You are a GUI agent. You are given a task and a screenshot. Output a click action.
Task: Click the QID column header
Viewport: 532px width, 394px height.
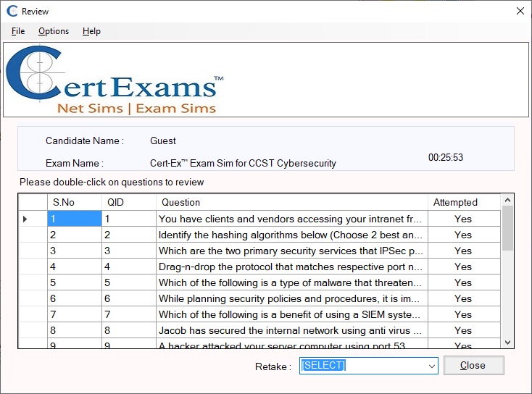(128, 202)
